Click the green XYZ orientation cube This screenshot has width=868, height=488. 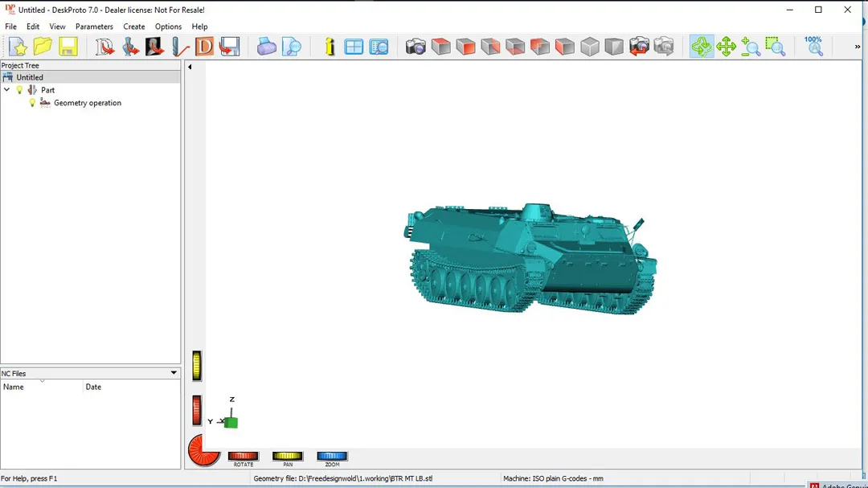click(x=231, y=423)
